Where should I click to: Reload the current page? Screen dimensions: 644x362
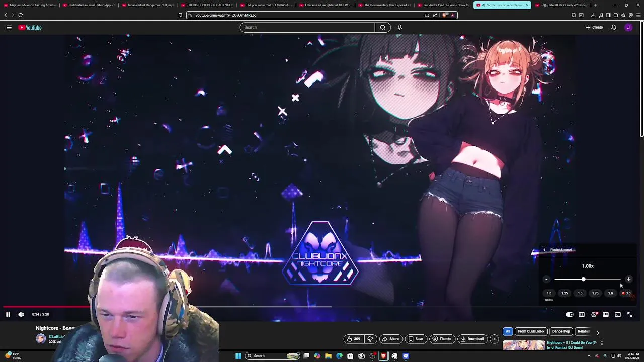[x=21, y=15]
